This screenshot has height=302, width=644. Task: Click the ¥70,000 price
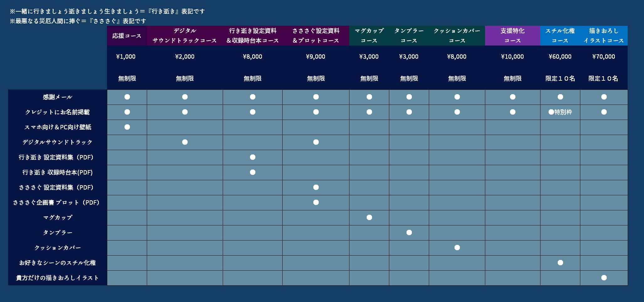(604, 57)
